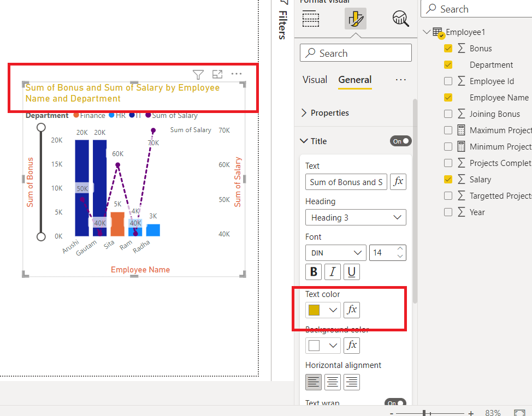Click fx button next to Text color
The height and width of the screenshot is (416, 532).
pos(352,310)
